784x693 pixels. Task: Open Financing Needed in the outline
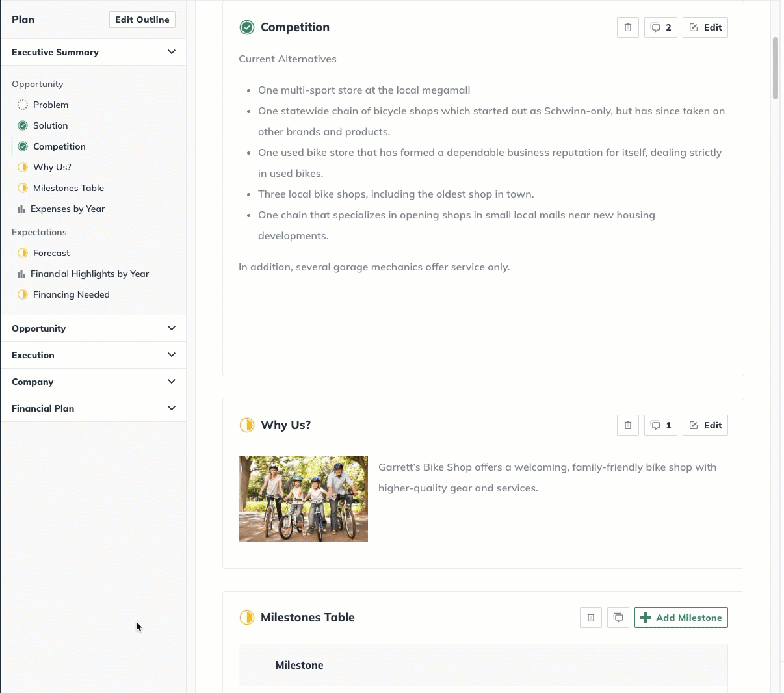tap(72, 294)
